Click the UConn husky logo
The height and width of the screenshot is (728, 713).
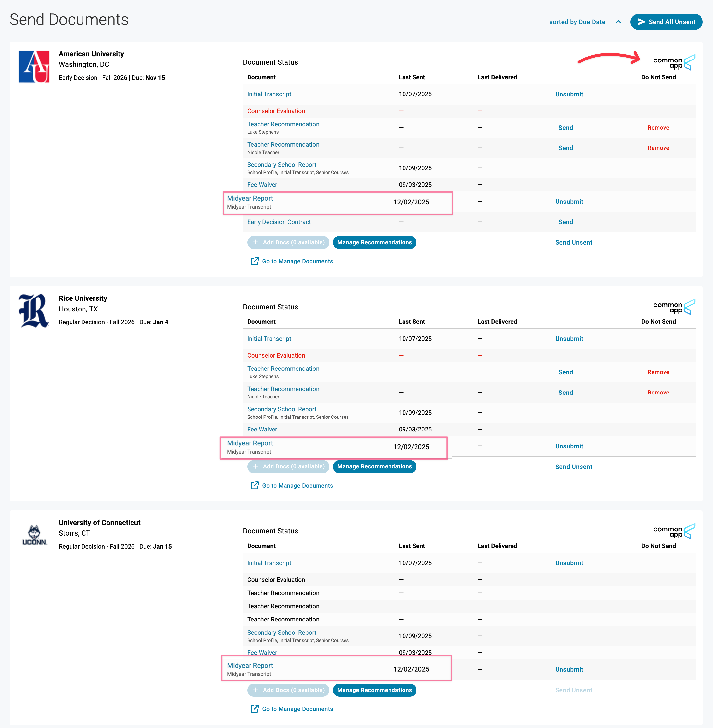pos(34,535)
